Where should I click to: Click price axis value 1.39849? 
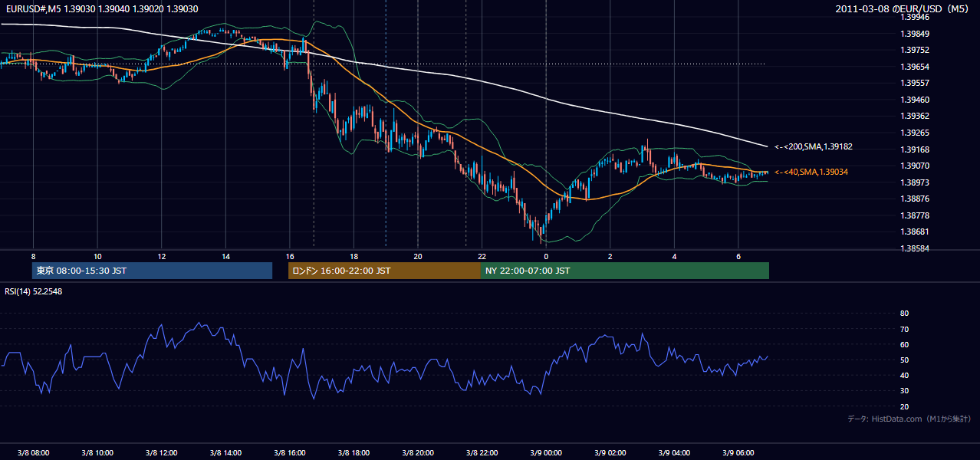pyautogui.click(x=915, y=34)
